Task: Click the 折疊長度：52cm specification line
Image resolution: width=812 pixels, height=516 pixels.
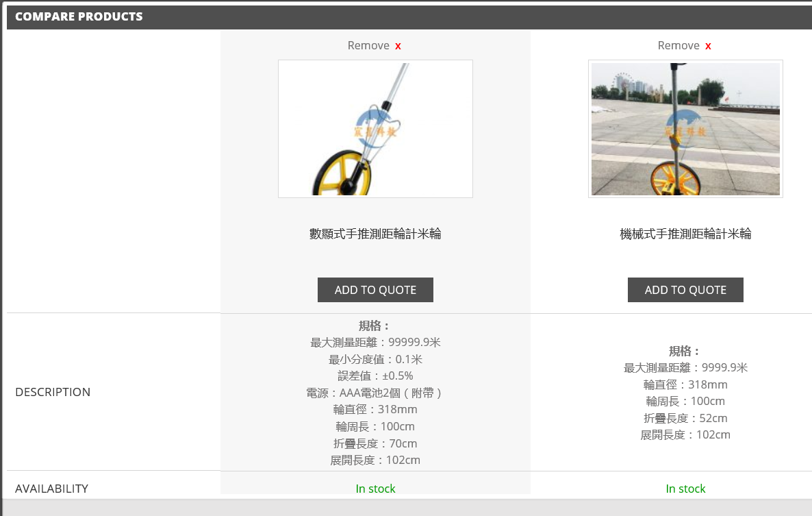Action: tap(685, 418)
